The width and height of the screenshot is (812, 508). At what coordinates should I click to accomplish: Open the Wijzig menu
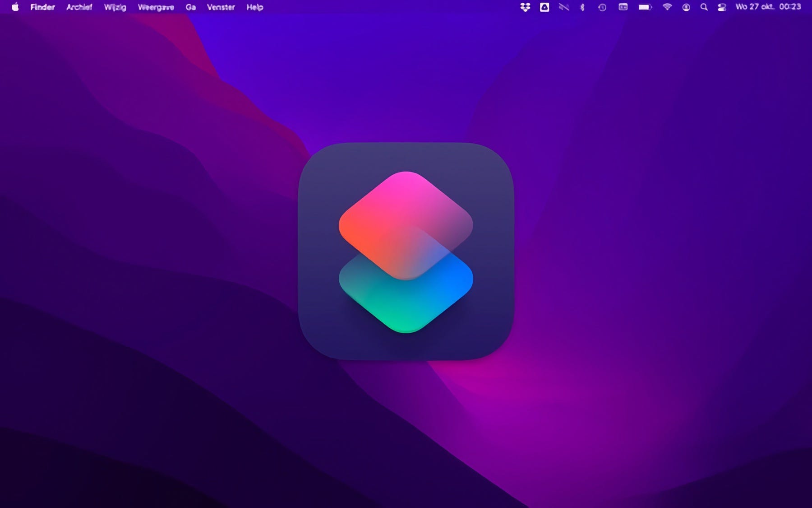tap(115, 7)
